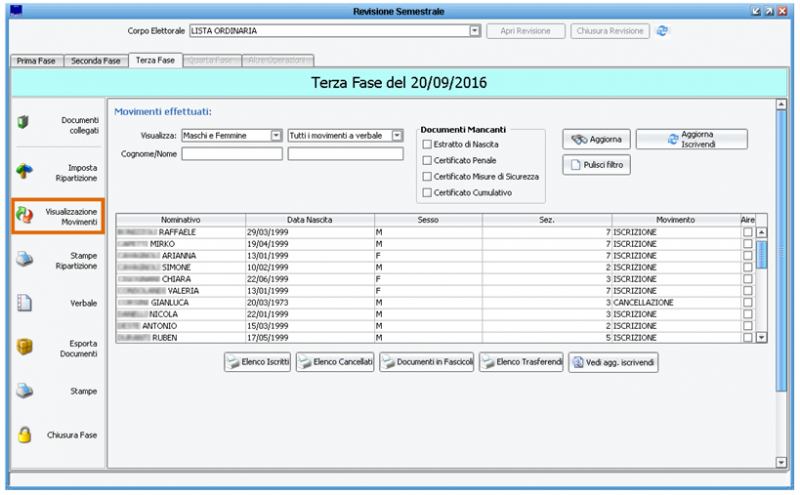This screenshot has height=495, width=800.
Task: Click the first Cognome/Nome text field
Action: [x=232, y=154]
